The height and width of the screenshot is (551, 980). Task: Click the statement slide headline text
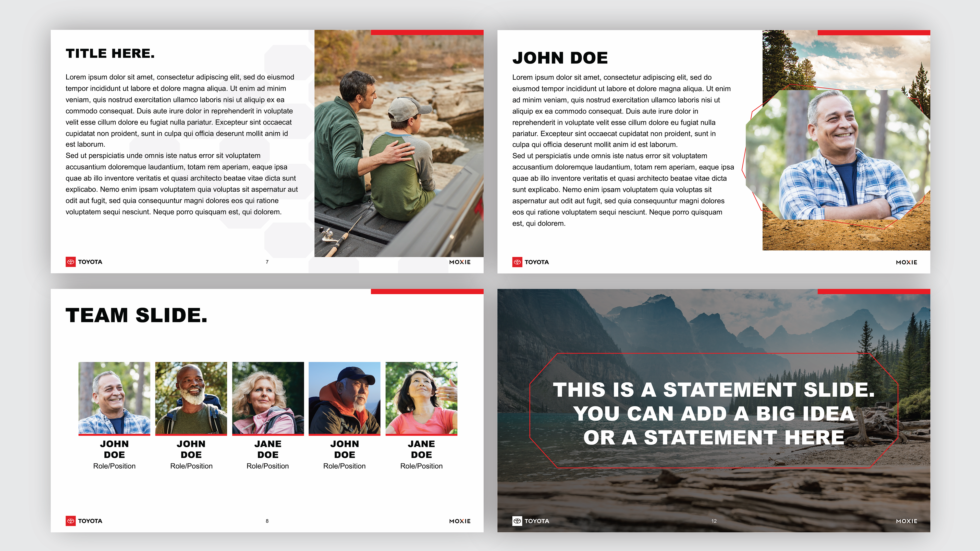point(714,413)
